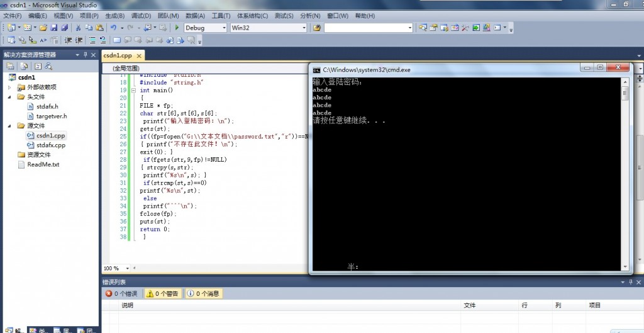The width and height of the screenshot is (644, 333).
Task: Click the Cut scissors icon
Action: [x=78, y=28]
